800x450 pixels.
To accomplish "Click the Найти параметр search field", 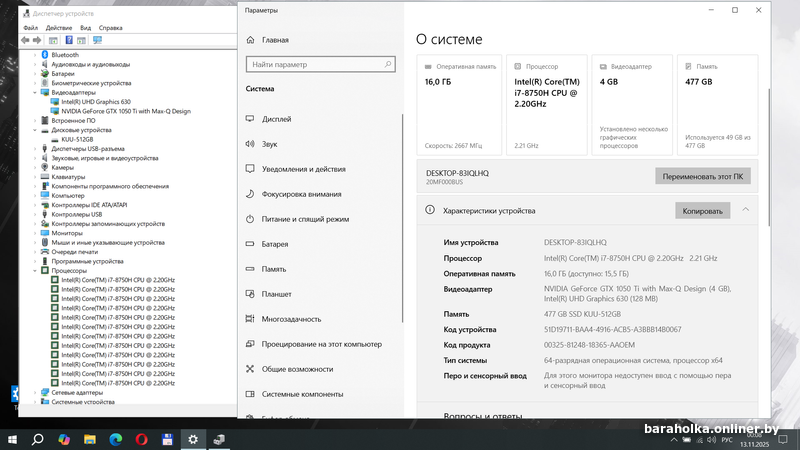I will 320,64.
